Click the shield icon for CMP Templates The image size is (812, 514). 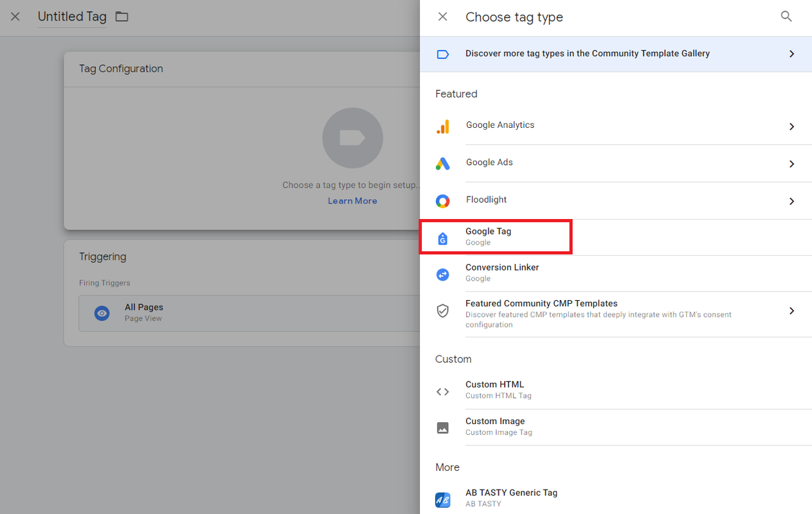click(442, 311)
